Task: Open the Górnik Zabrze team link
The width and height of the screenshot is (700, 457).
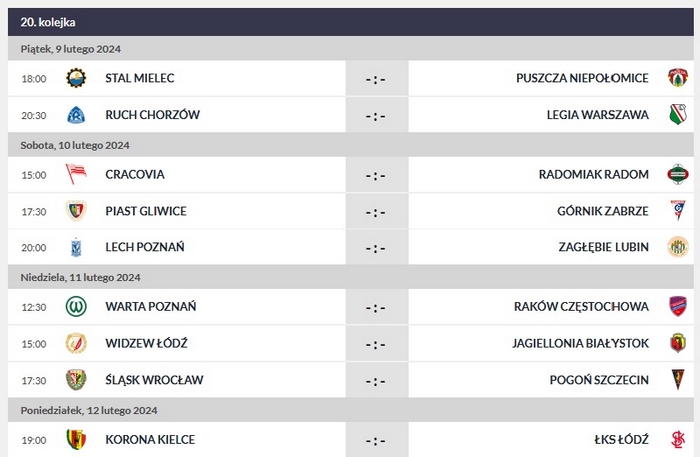Action: coord(603,211)
